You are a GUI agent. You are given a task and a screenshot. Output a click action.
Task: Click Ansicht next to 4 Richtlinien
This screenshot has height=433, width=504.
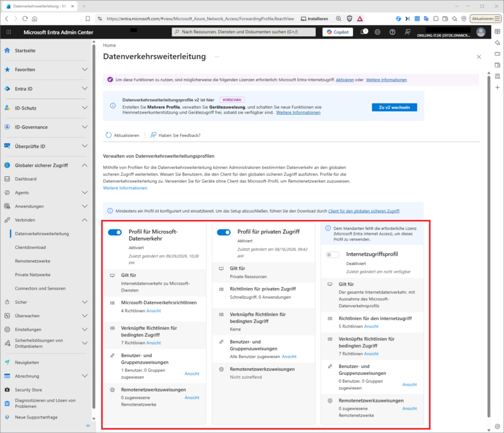153,310
